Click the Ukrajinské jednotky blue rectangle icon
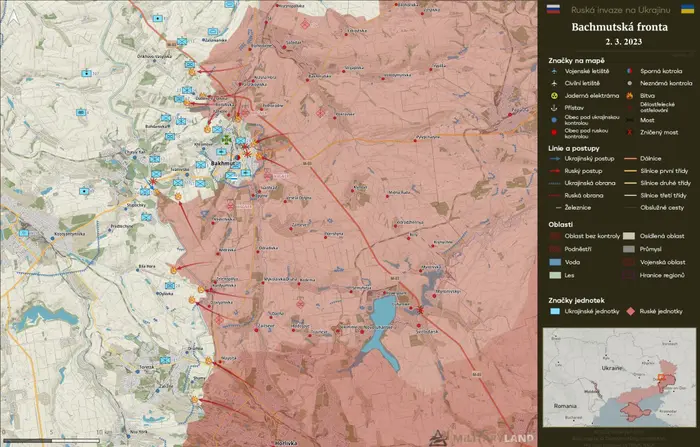 555,311
